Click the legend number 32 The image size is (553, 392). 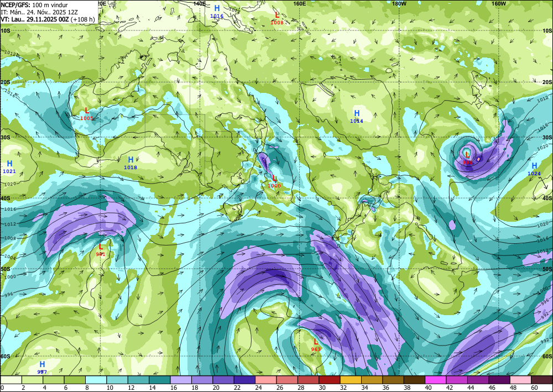click(x=342, y=388)
